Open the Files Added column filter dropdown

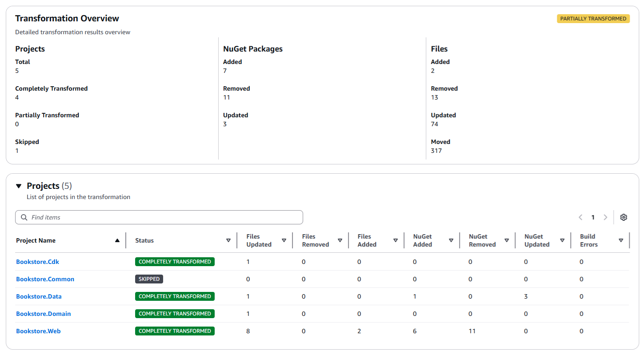pyautogui.click(x=395, y=240)
